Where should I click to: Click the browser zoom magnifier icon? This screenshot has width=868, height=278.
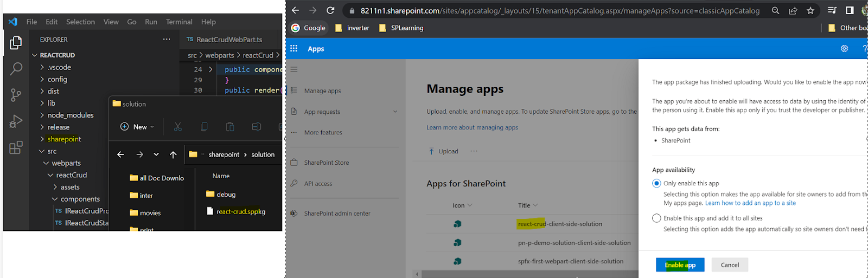pyautogui.click(x=775, y=10)
